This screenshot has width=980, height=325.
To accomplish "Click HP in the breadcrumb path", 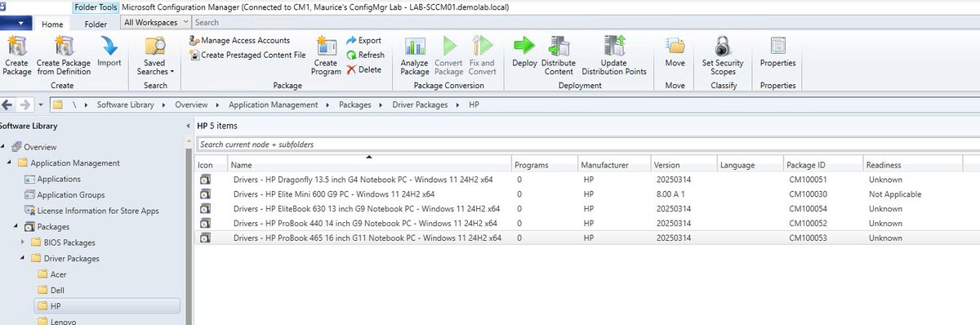I will (x=474, y=105).
